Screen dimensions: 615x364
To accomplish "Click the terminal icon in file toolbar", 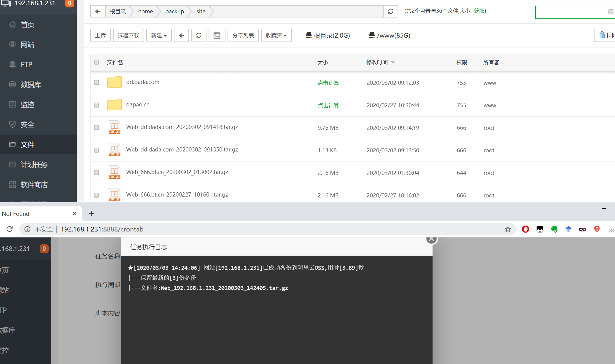I will pos(217,36).
